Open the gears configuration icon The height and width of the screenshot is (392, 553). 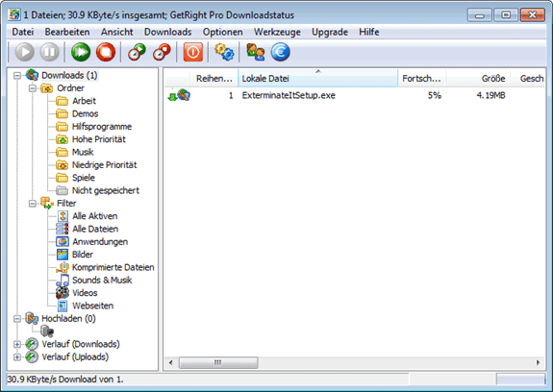click(224, 52)
